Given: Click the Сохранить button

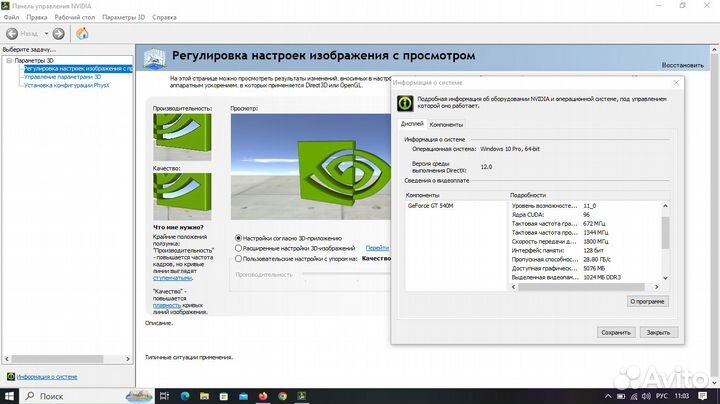Looking at the screenshot, I should [616, 332].
